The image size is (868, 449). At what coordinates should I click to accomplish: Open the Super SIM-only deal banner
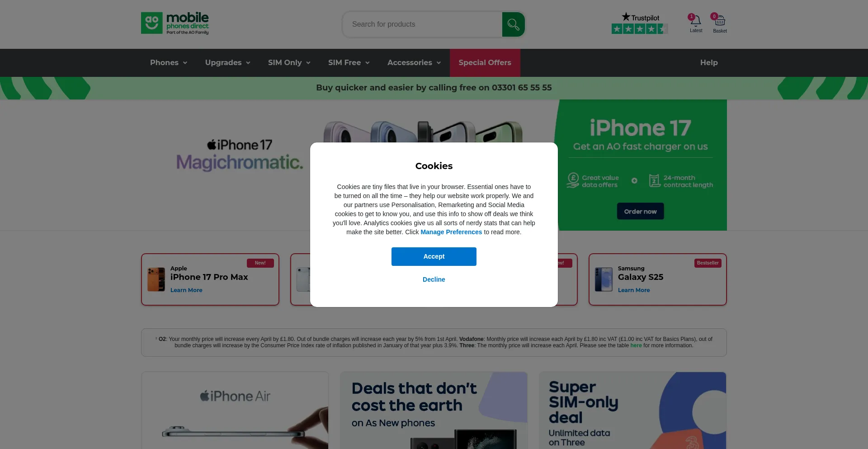coord(632,411)
